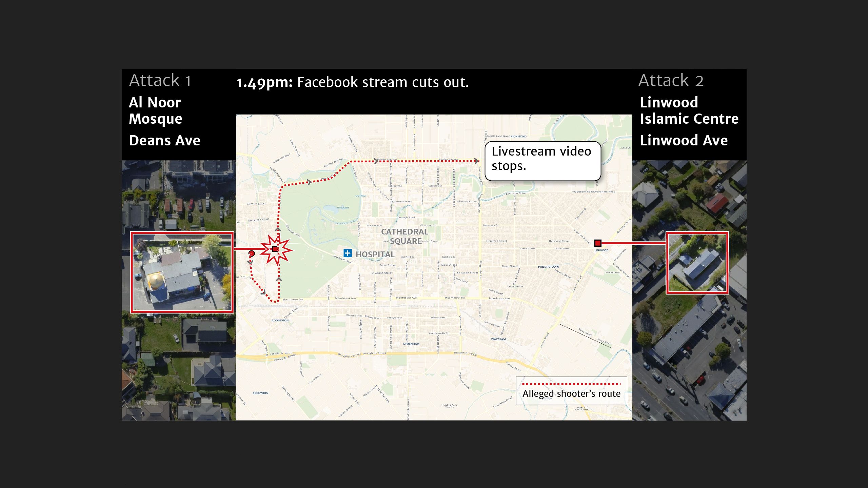
Task: Click the 'Alleged shooter's route' legend label
Action: point(571,394)
